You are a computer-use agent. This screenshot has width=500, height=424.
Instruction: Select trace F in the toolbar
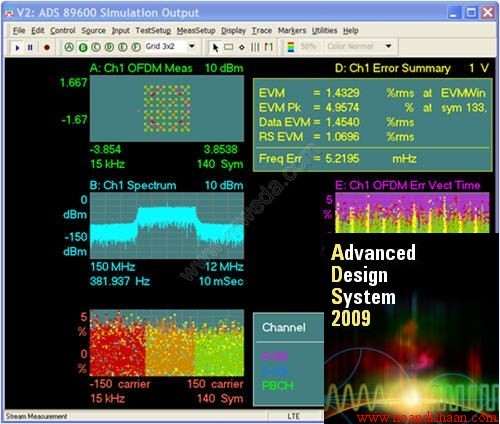(136, 47)
